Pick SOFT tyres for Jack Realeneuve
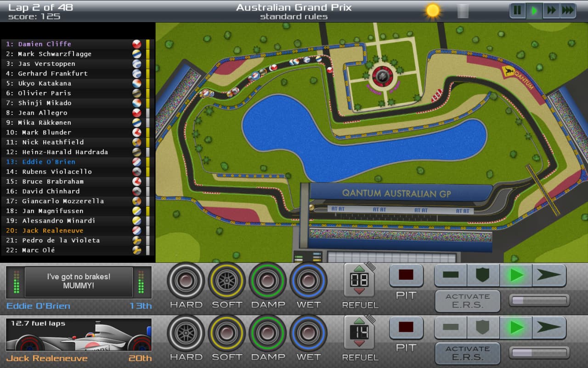 (x=226, y=333)
